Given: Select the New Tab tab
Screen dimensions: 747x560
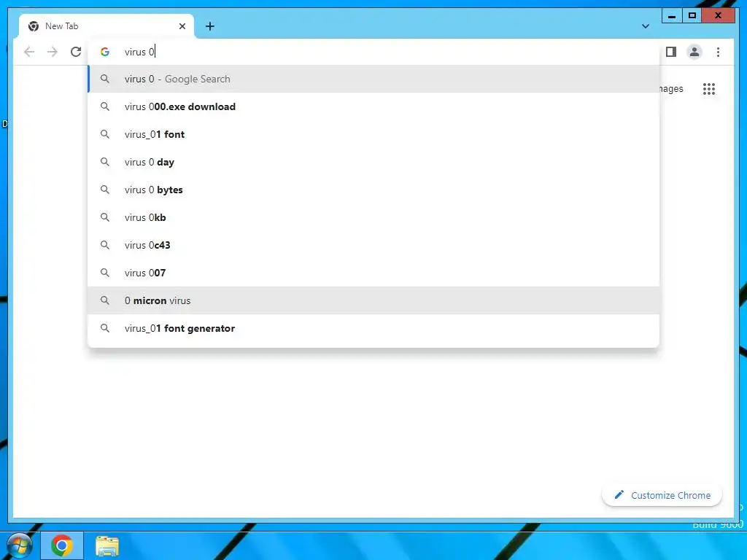Looking at the screenshot, I should pos(107,26).
